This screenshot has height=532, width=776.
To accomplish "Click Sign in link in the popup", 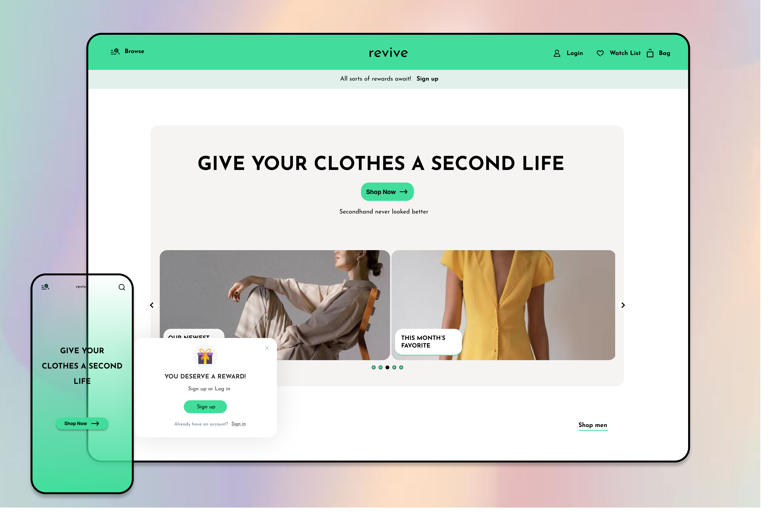I will (x=238, y=424).
